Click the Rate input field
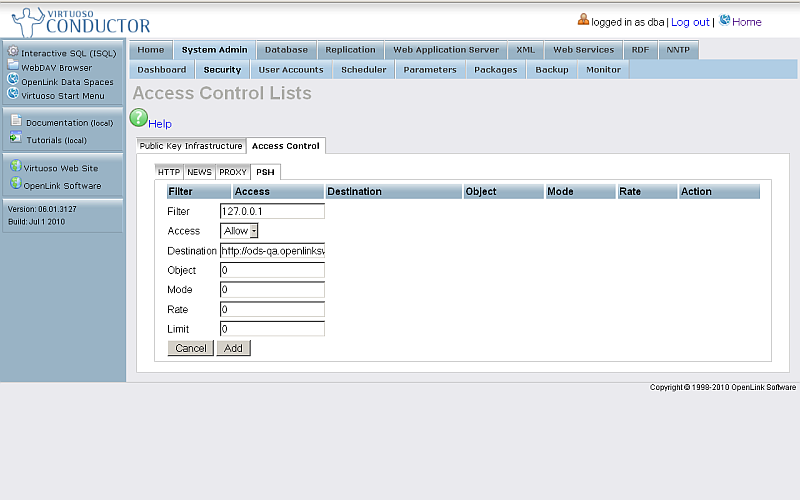The width and height of the screenshot is (800, 500). coord(272,310)
